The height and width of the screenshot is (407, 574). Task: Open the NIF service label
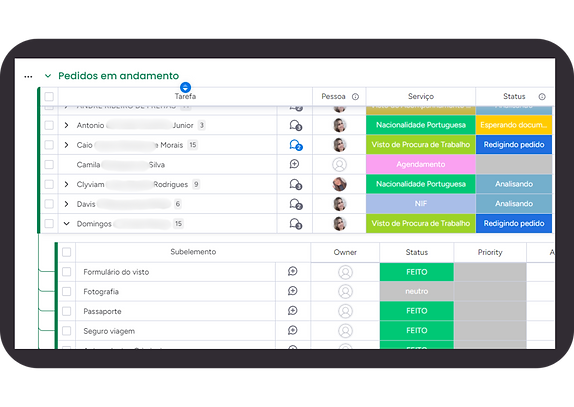point(421,204)
